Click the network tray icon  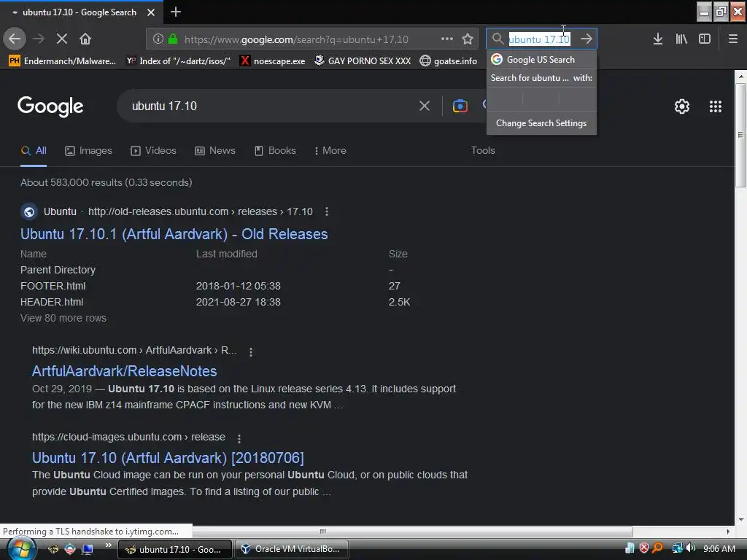click(677, 548)
